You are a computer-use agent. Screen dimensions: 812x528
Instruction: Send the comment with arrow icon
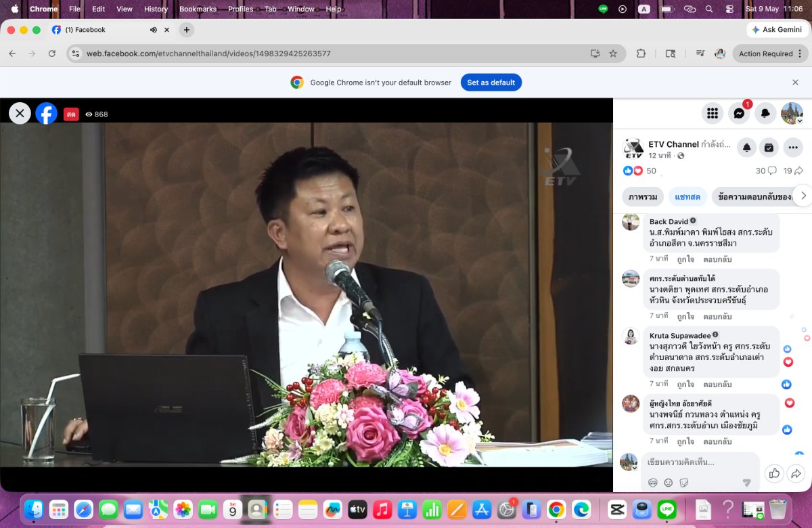click(746, 483)
